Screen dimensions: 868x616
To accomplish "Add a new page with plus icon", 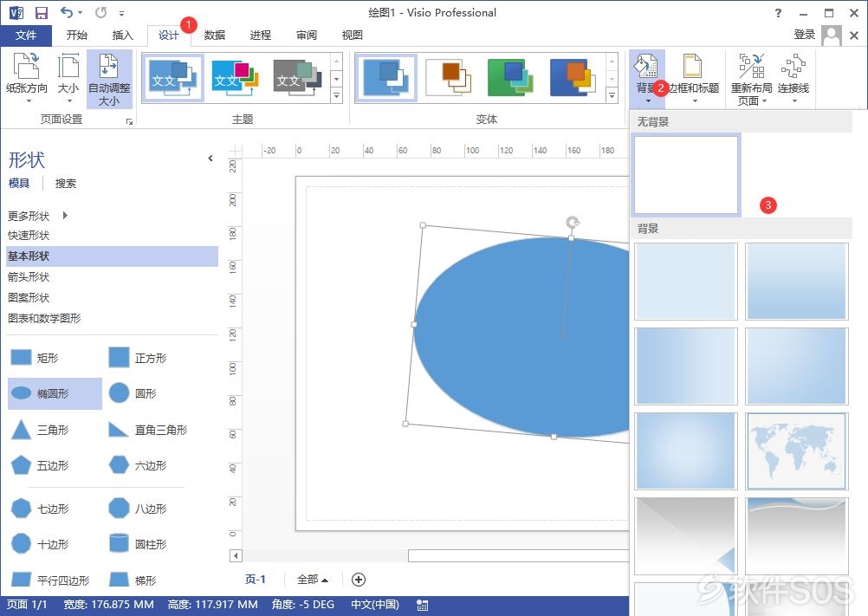I will 359,580.
